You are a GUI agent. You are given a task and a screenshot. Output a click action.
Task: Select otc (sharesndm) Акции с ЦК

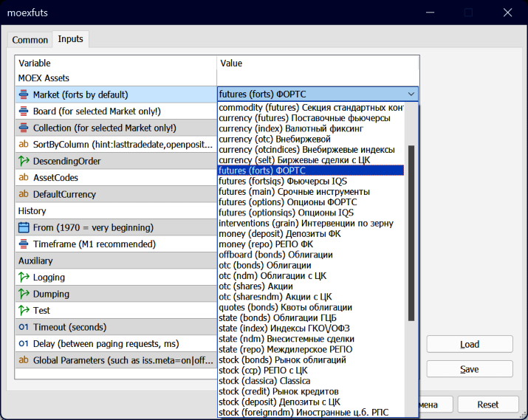(x=311, y=297)
